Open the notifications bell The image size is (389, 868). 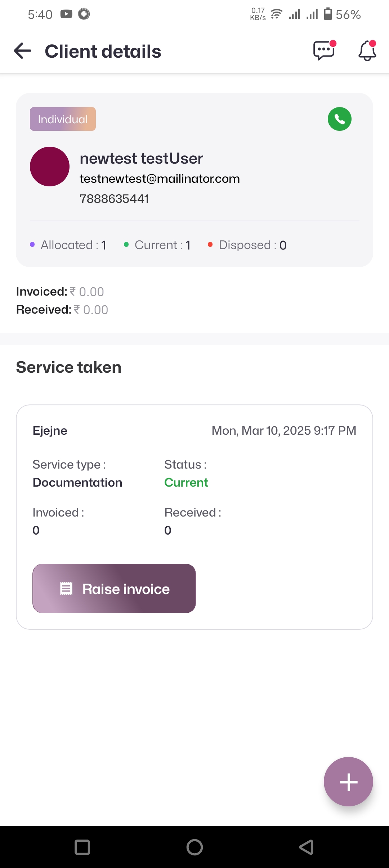pyautogui.click(x=367, y=51)
